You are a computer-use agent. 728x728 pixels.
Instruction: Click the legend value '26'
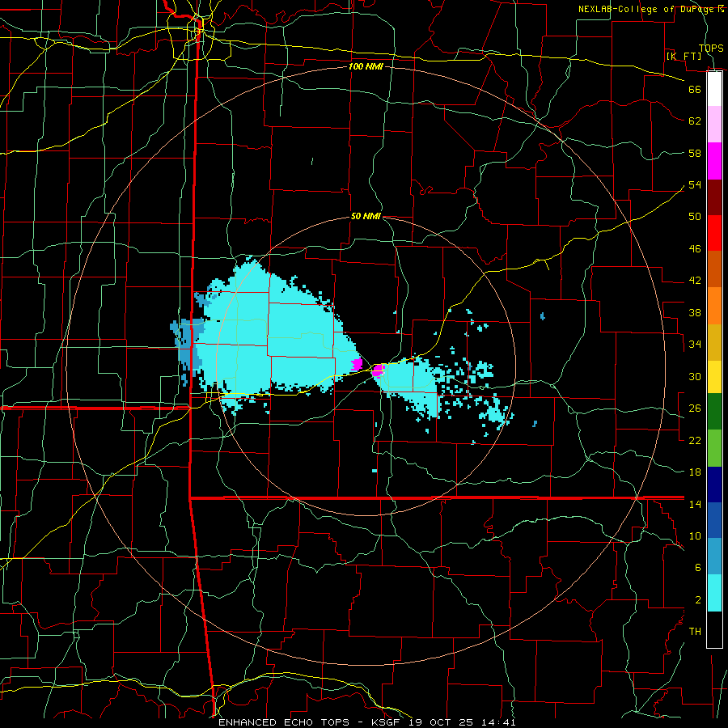[695, 408]
